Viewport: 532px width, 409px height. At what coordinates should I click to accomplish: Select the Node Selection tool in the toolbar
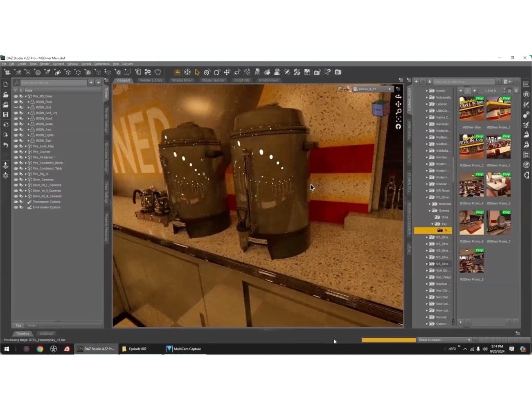coord(197,72)
